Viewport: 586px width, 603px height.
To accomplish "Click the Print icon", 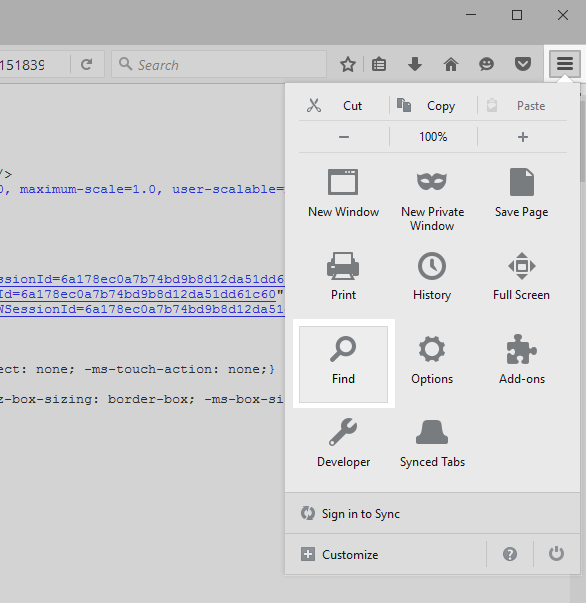I will pyautogui.click(x=343, y=266).
